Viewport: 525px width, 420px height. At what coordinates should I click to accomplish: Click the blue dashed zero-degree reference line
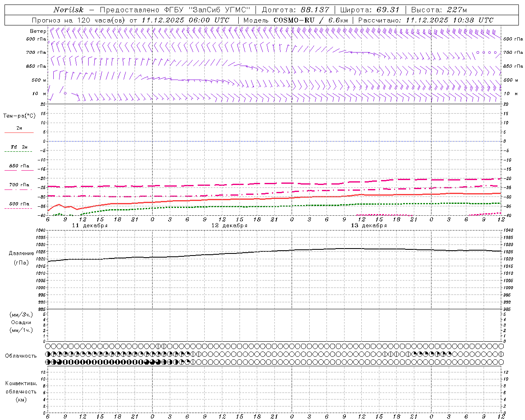[274, 141]
